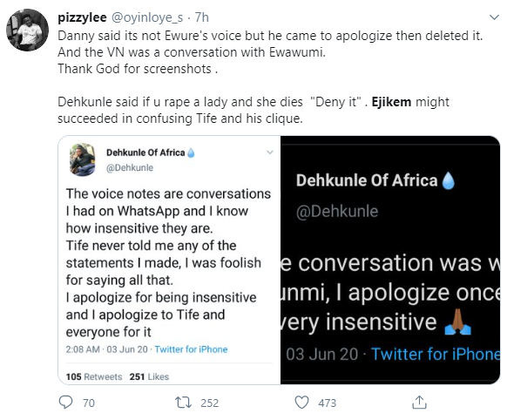Image resolution: width=507 pixels, height=420 pixels.
Task: Open the share tweet icon
Action: pyautogui.click(x=419, y=403)
